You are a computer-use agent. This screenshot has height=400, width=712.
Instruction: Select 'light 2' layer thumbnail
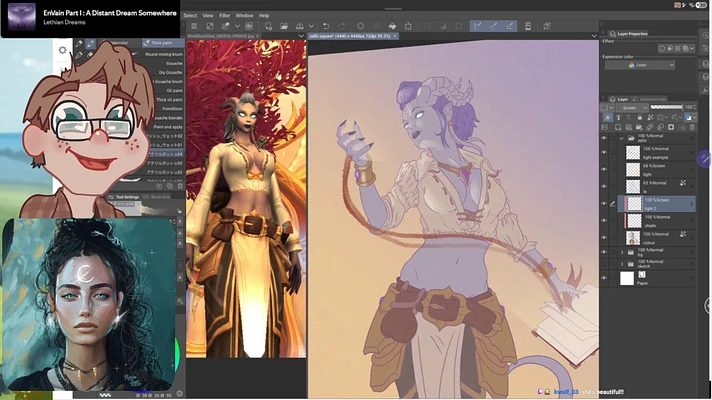point(634,203)
